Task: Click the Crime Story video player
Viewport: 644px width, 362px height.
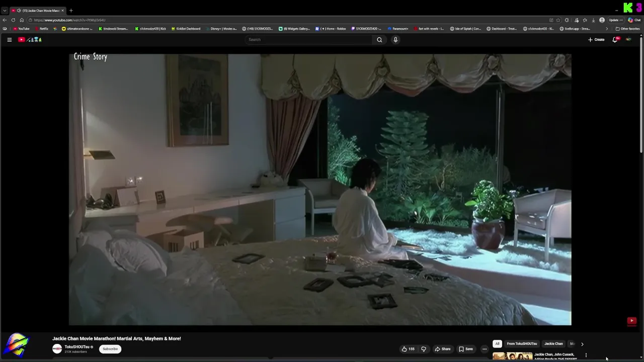Action: point(320,190)
